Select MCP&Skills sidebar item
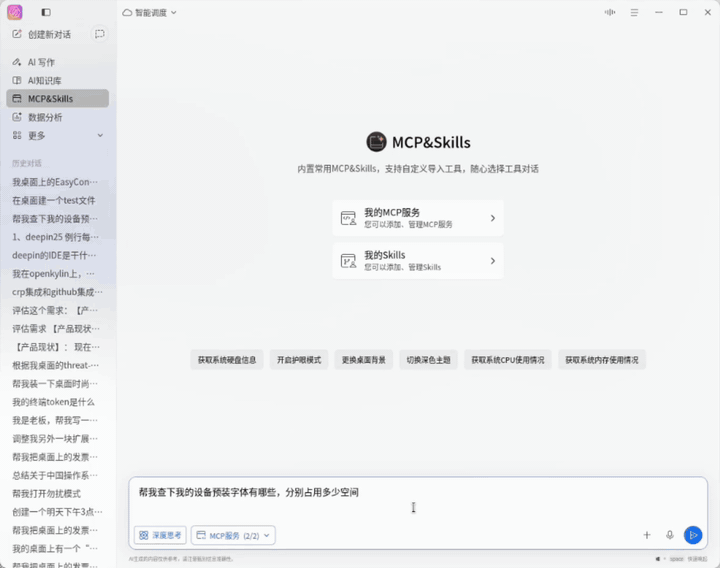Image resolution: width=720 pixels, height=568 pixels. 57,99
